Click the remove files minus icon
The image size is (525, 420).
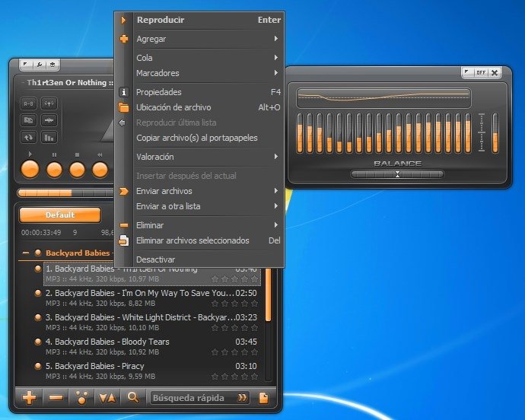[56, 398]
